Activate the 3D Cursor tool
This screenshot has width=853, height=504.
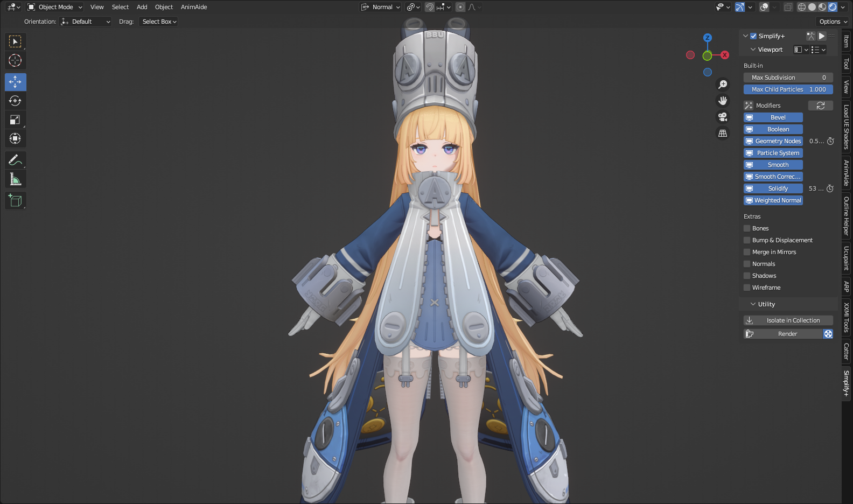pyautogui.click(x=15, y=60)
